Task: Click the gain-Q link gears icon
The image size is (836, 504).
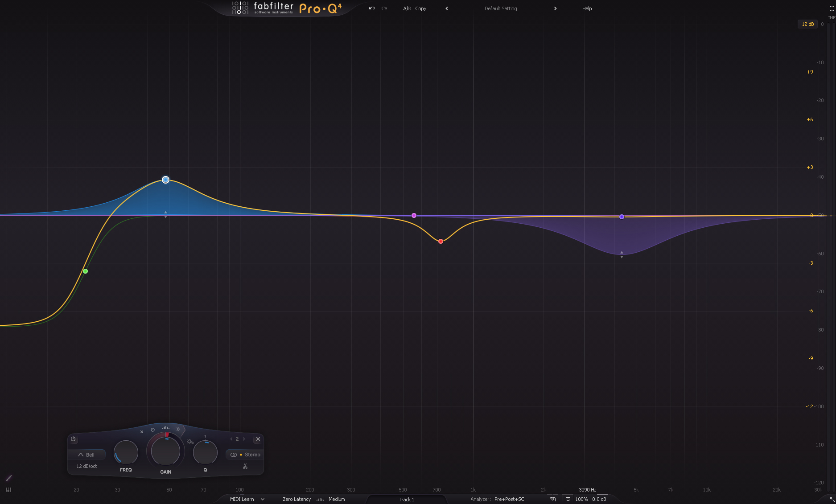Action: click(190, 442)
